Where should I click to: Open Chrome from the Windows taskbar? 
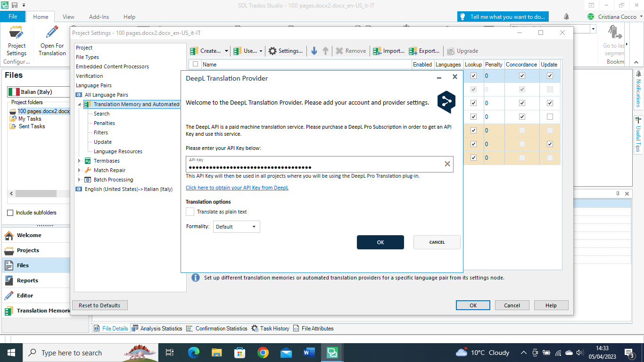[263, 353]
